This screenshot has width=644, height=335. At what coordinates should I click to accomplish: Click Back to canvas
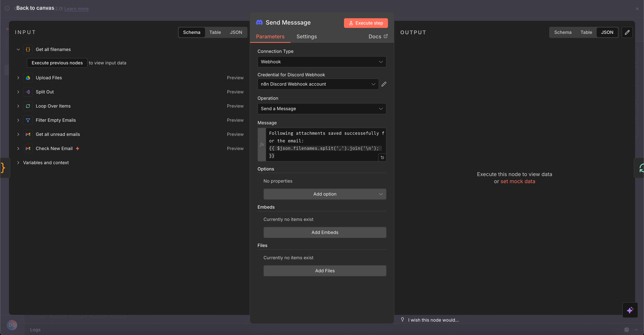[x=35, y=8]
